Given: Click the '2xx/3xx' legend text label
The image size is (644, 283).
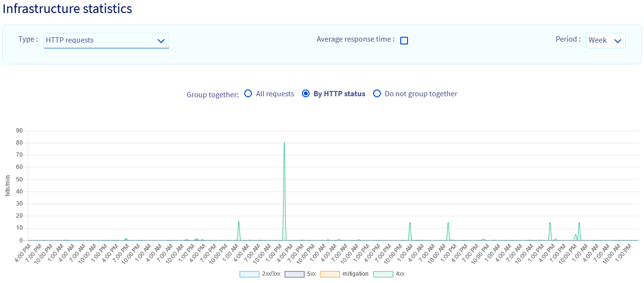Looking at the screenshot, I should pyautogui.click(x=271, y=274).
